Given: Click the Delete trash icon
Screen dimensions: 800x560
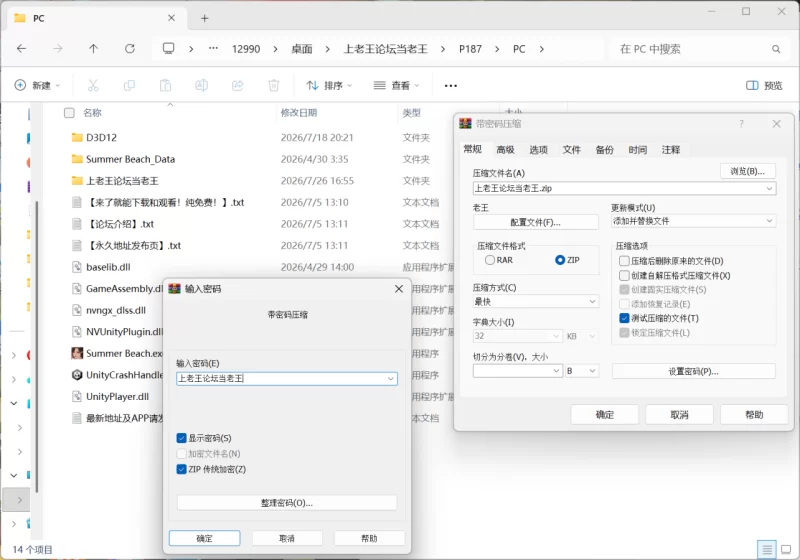Looking at the screenshot, I should pyautogui.click(x=274, y=85).
